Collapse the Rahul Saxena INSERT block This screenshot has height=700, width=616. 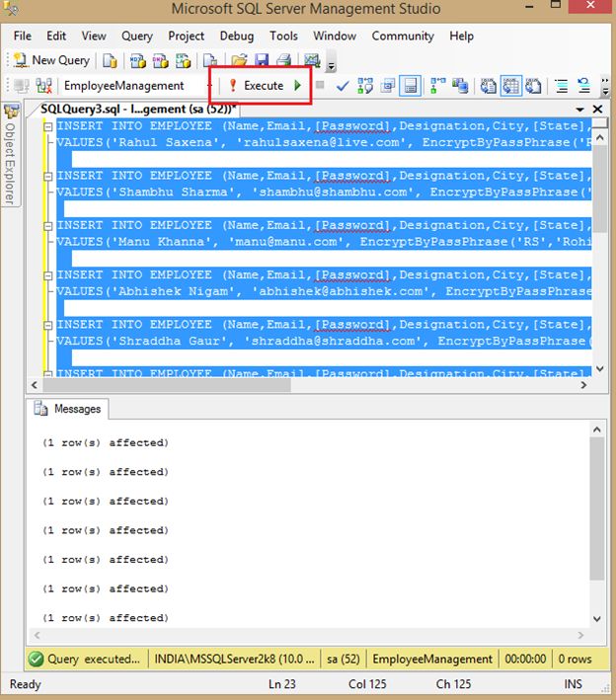[x=47, y=126]
